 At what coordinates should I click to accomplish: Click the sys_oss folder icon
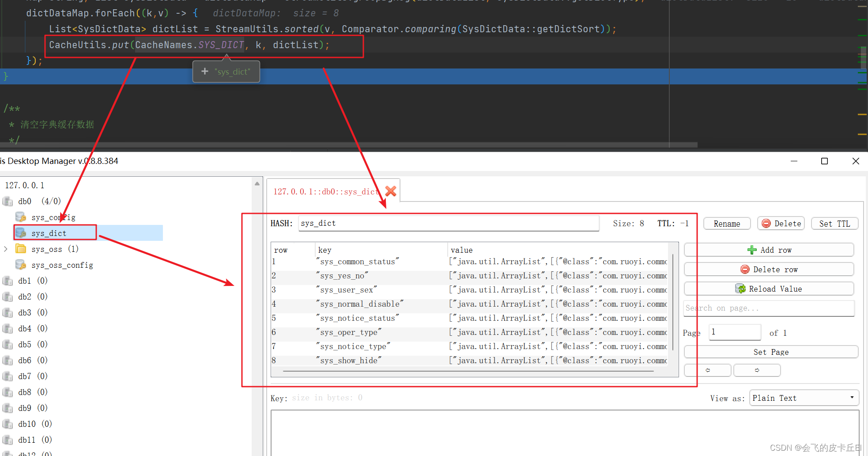coord(21,248)
